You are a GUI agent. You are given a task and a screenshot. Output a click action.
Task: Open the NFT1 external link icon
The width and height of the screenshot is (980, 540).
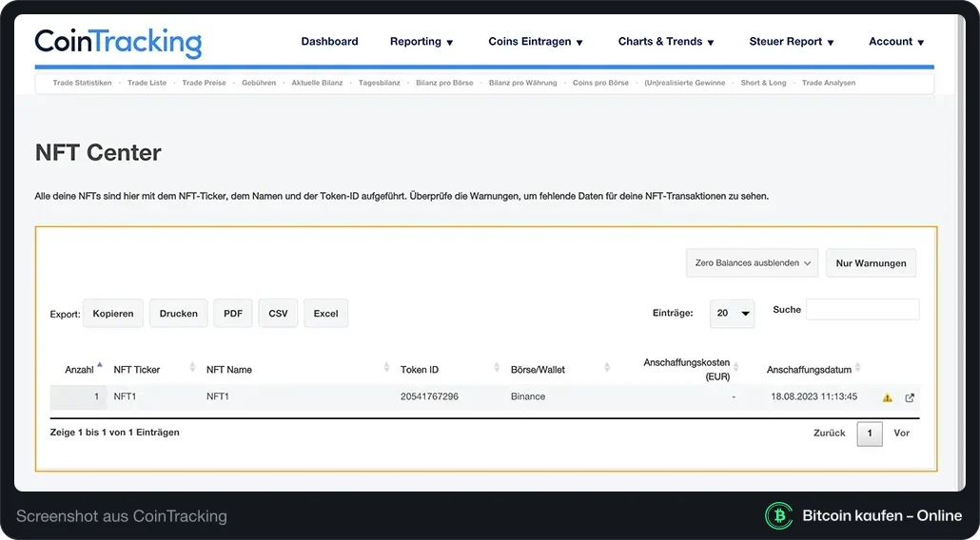[910, 397]
